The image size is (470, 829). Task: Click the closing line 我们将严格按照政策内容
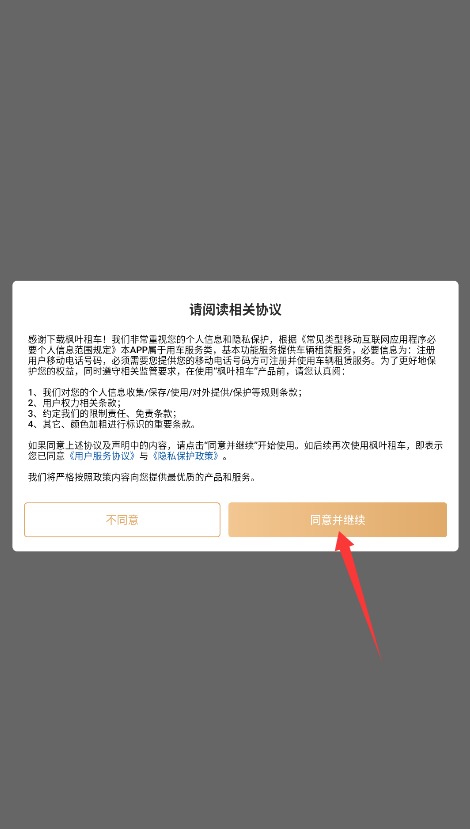[142, 477]
